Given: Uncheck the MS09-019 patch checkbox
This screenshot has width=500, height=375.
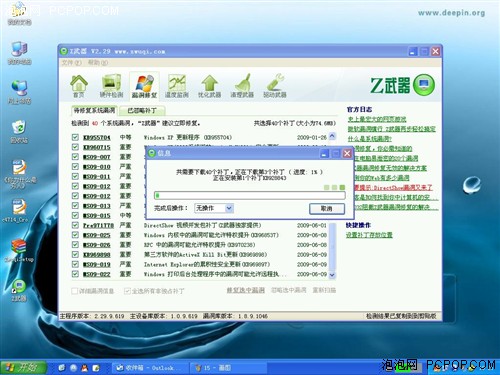Looking at the screenshot, I should pos(75,264).
